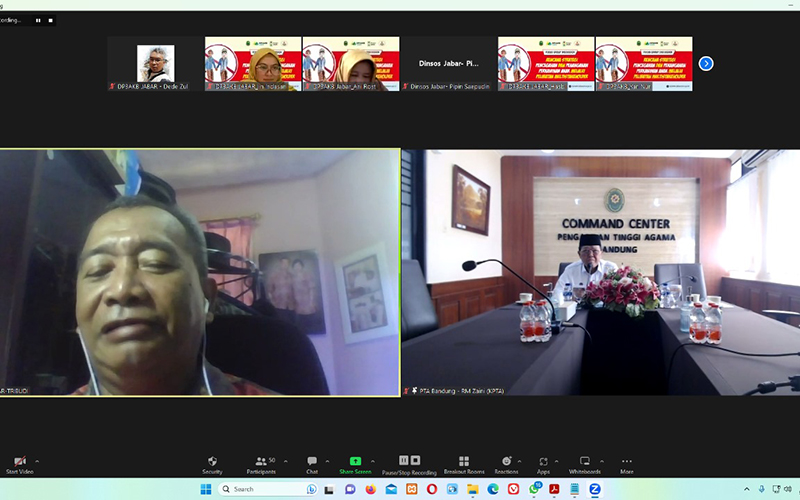
Task: Expand the arrow next to Chat
Action: coord(329,461)
